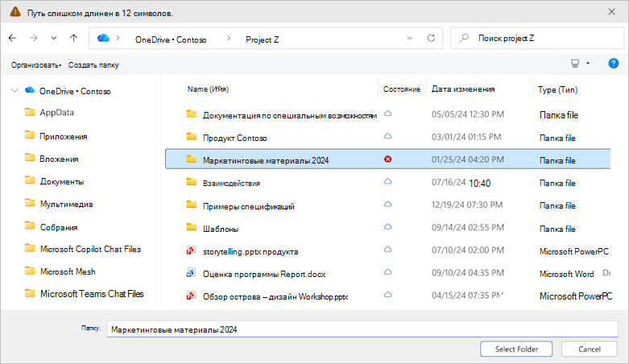Go forward using the right arrow
This screenshot has width=629, height=364.
[x=34, y=38]
